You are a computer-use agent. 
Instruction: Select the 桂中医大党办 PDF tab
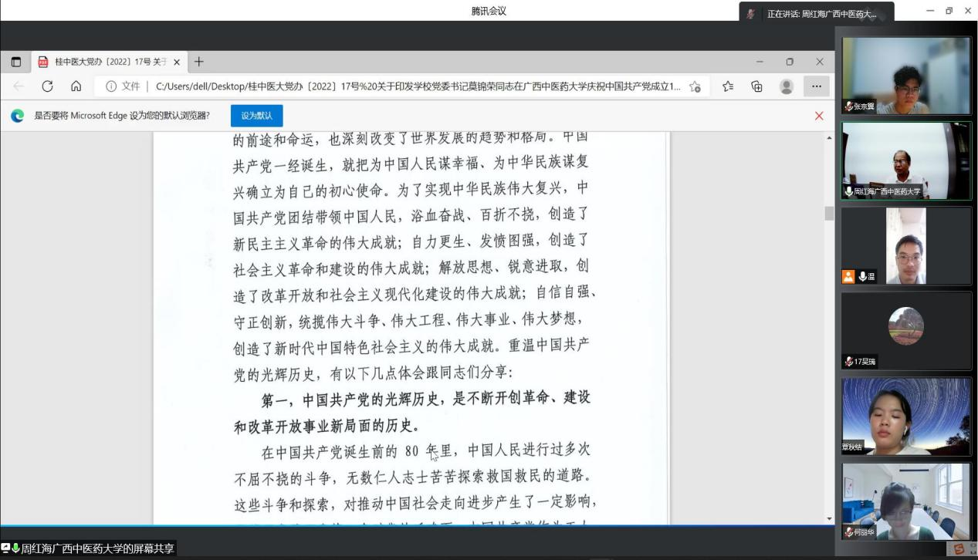[x=104, y=62]
